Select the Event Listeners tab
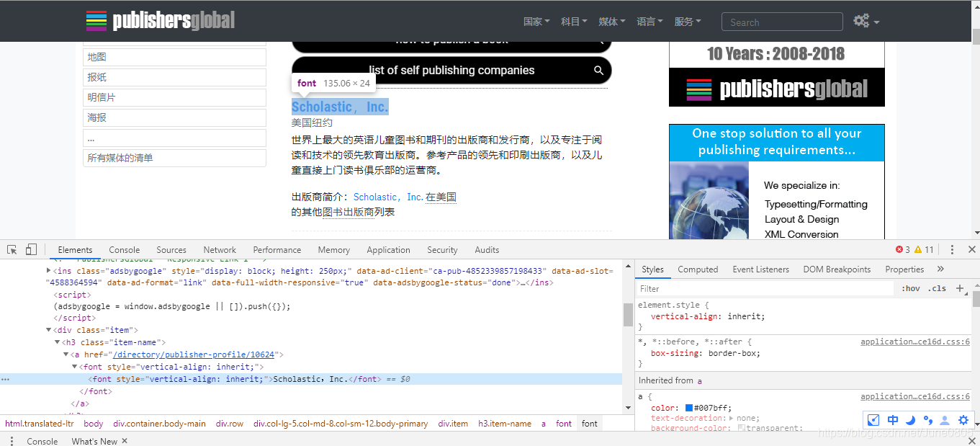 click(761, 269)
